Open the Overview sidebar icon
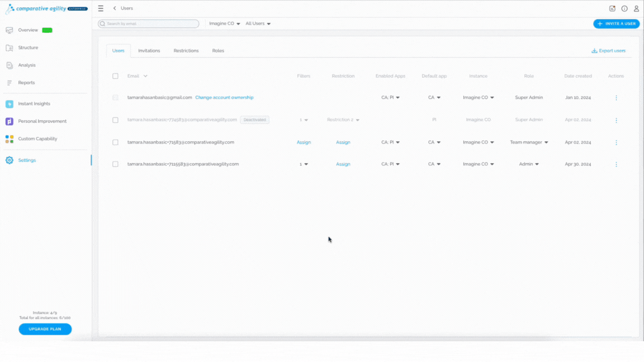This screenshot has width=644, height=362. point(10,30)
